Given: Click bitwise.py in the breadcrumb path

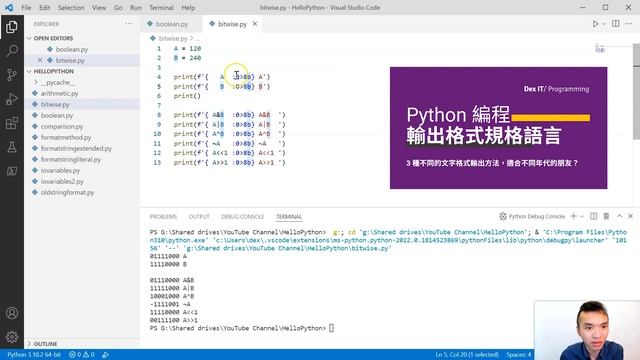Looking at the screenshot, I should coord(173,38).
